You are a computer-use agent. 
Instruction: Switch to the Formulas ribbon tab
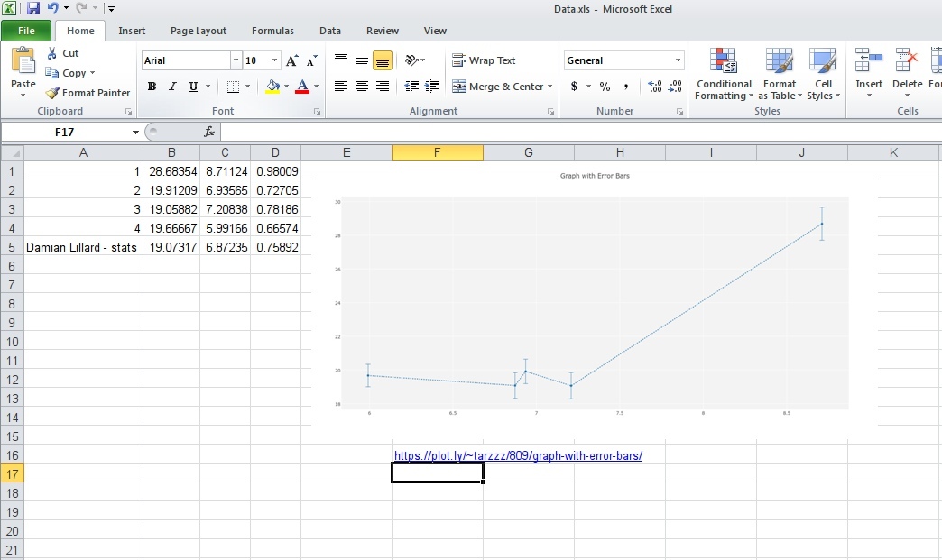click(272, 30)
